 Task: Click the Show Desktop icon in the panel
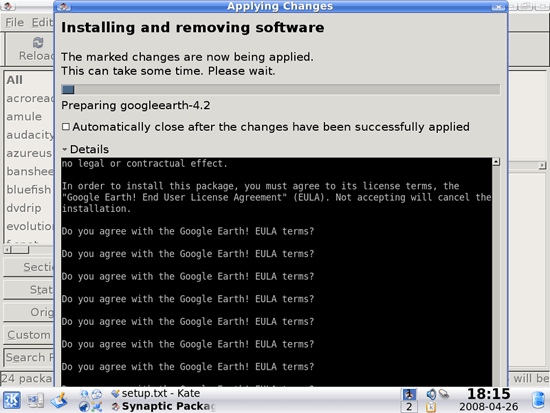(x=35, y=401)
